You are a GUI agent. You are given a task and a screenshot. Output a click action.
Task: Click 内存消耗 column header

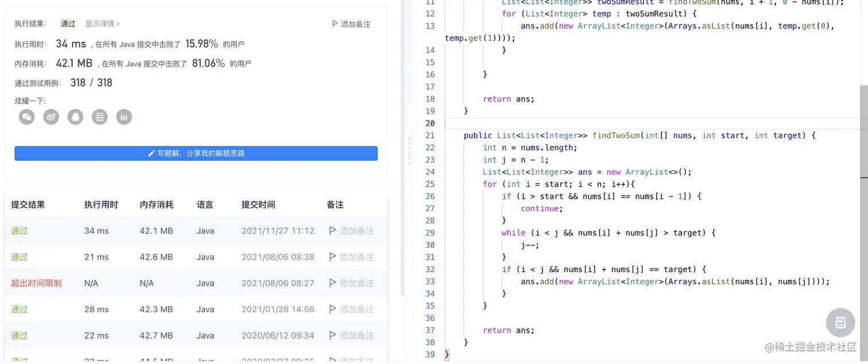point(157,205)
